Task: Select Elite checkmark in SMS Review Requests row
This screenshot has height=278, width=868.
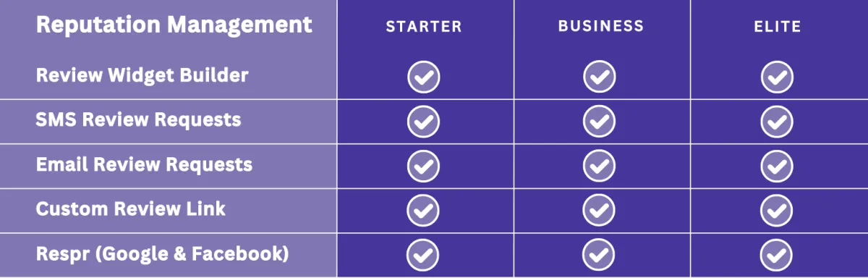Action: 777,122
